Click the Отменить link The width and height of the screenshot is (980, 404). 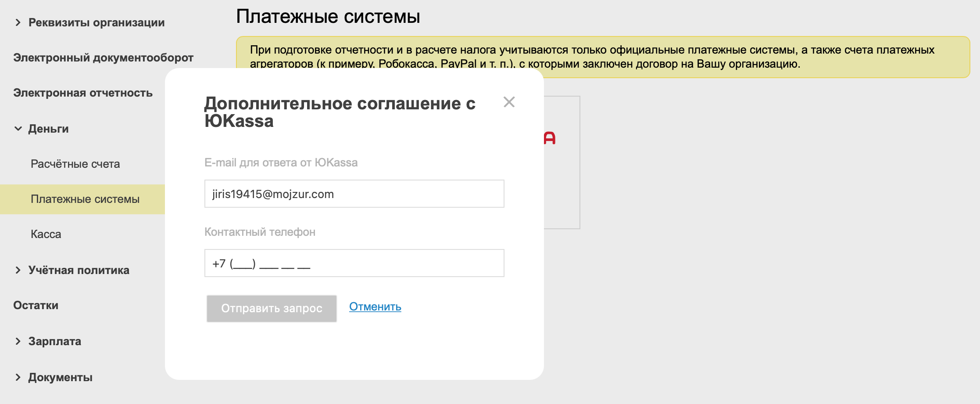tap(375, 307)
